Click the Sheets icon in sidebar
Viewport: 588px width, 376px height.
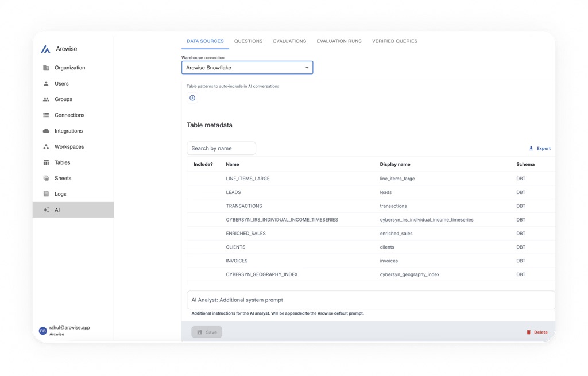pyautogui.click(x=46, y=179)
